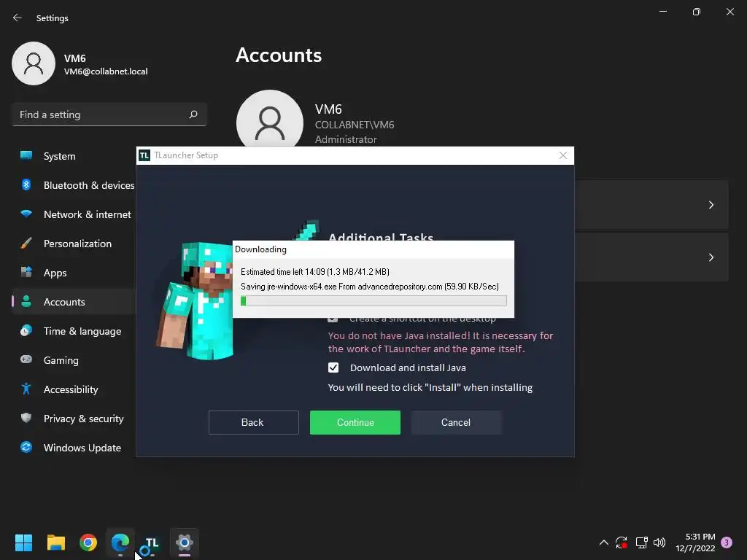Image resolution: width=747 pixels, height=560 pixels.
Task: Open the Windows Start menu
Action: 23,542
